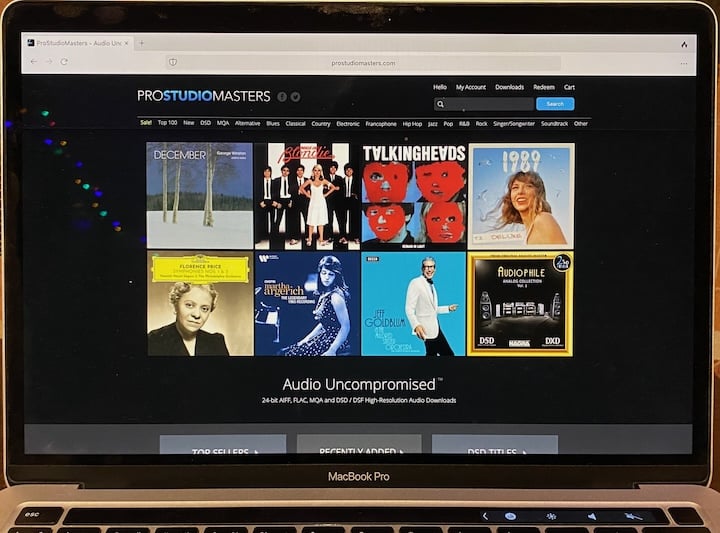Viewport: 720px width, 533px height.
Task: Select the Jazz genre
Action: tap(433, 124)
